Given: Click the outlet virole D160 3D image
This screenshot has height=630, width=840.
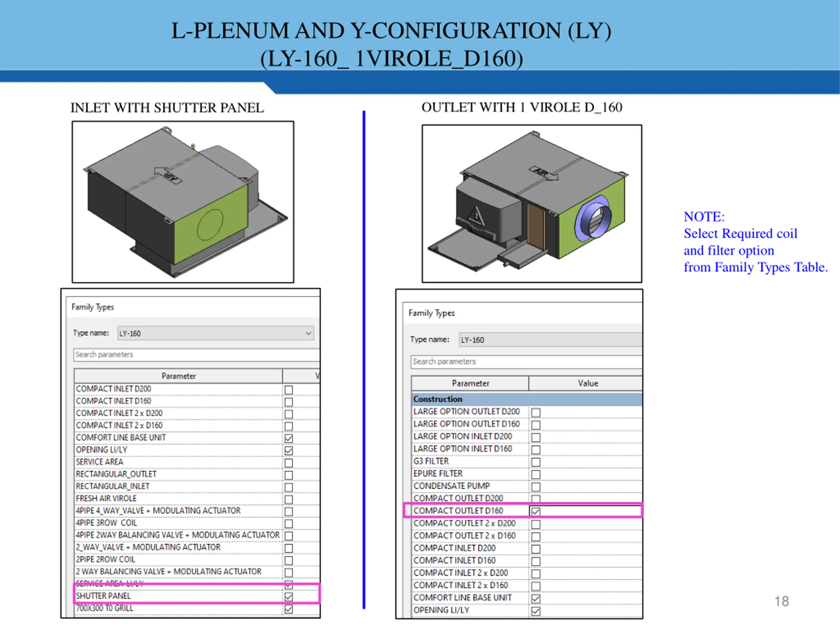Looking at the screenshot, I should [532, 203].
